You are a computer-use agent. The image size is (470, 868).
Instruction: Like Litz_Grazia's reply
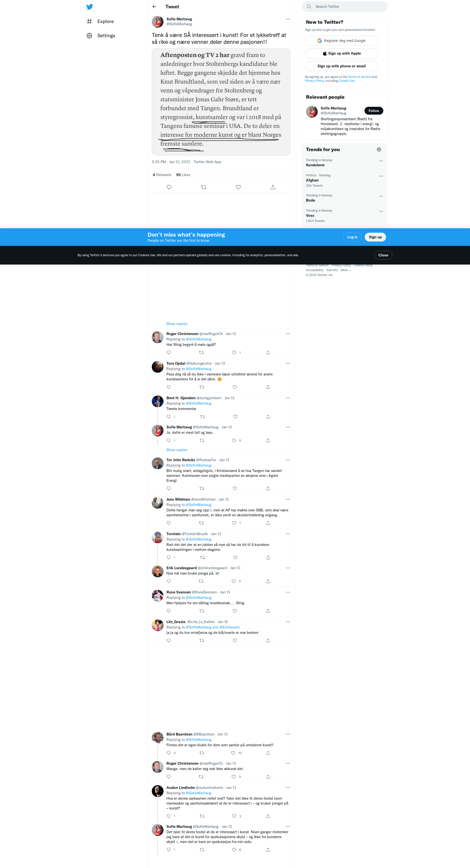tap(235, 640)
